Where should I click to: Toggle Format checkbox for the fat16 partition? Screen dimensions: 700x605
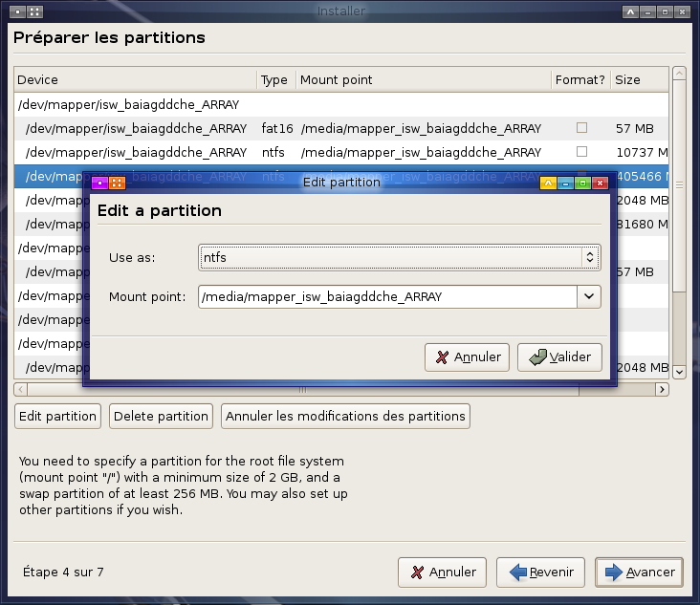pos(581,128)
